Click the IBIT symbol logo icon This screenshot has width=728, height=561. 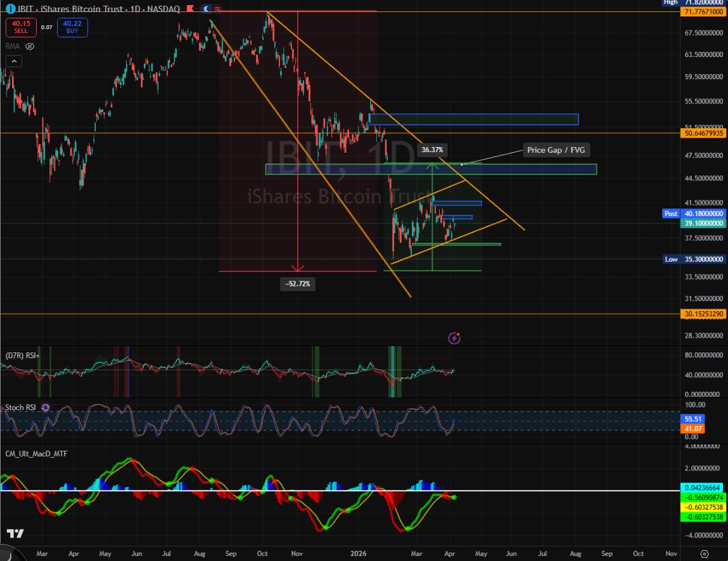pos(10,9)
